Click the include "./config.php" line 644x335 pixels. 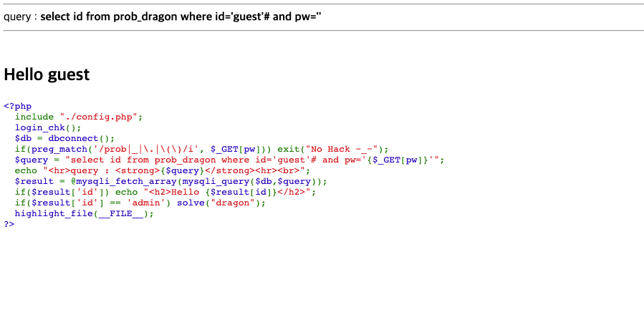click(x=79, y=117)
